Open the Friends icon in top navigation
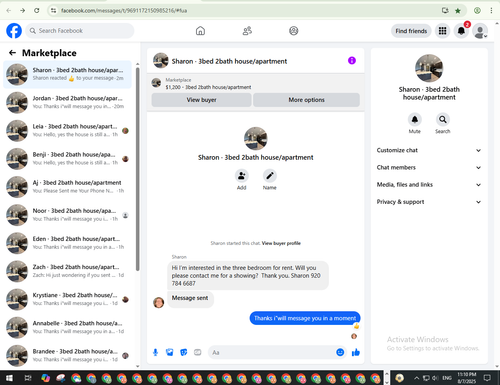The width and height of the screenshot is (500, 385). tap(247, 31)
